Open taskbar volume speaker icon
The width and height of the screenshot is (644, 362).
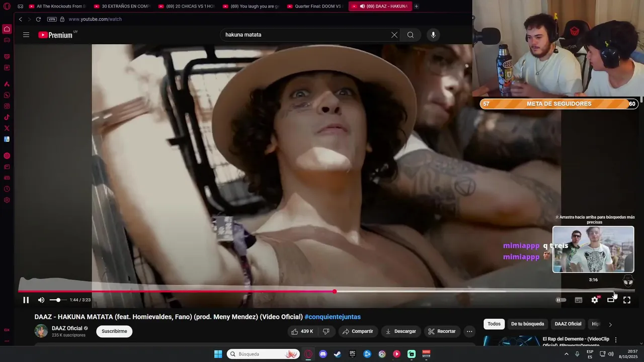pos(611,354)
